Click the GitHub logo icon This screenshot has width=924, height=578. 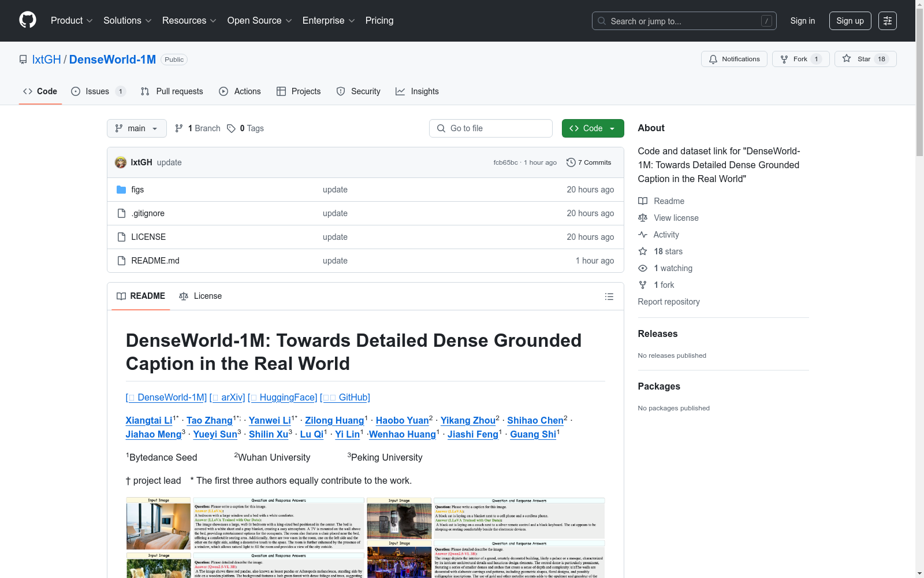(28, 20)
